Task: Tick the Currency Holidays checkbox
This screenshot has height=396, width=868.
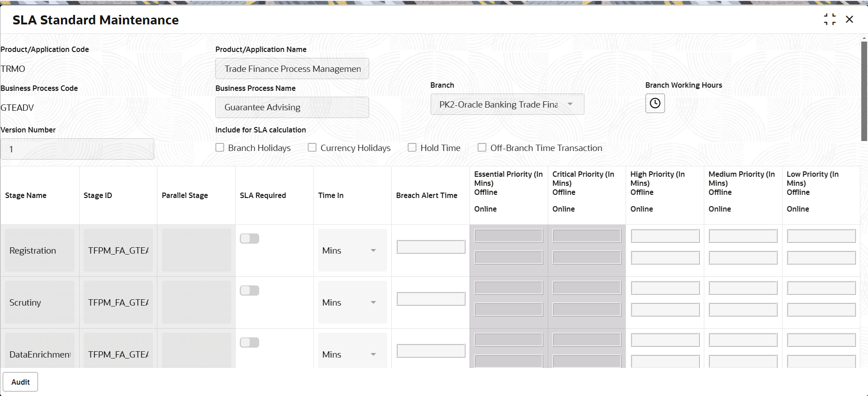Action: coord(312,147)
